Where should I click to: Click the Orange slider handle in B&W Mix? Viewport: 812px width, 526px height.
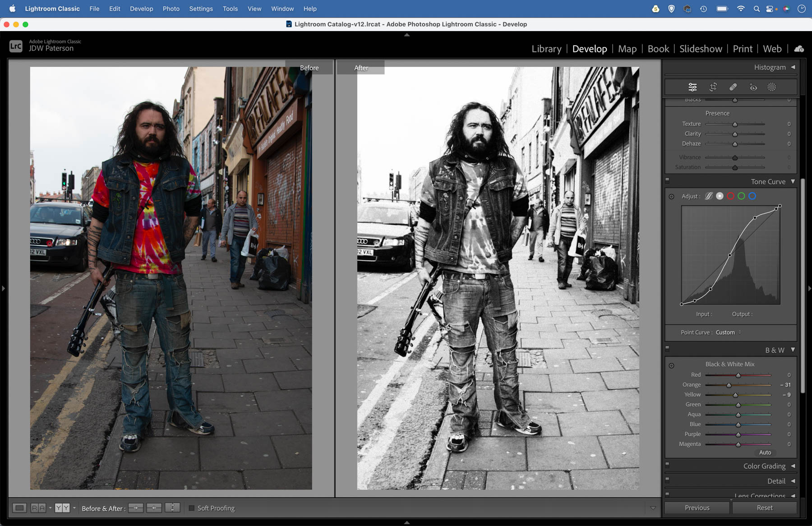(x=729, y=385)
